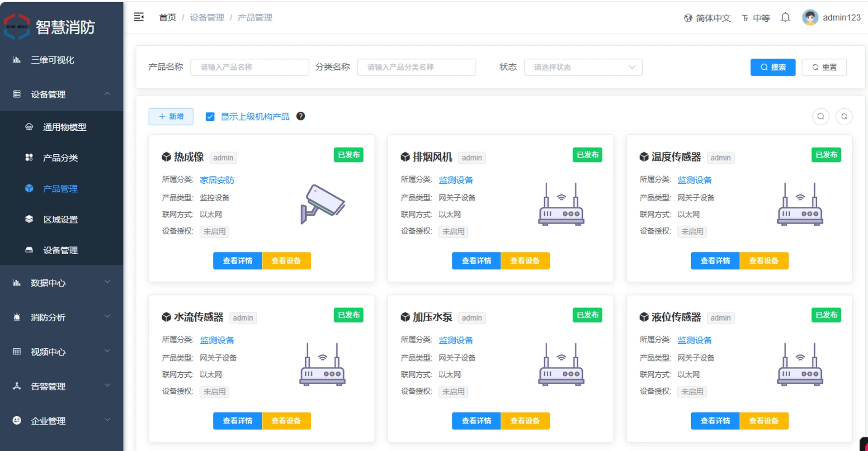Click the 三维可视化 chart icon
This screenshot has height=451, width=868.
coord(17,60)
